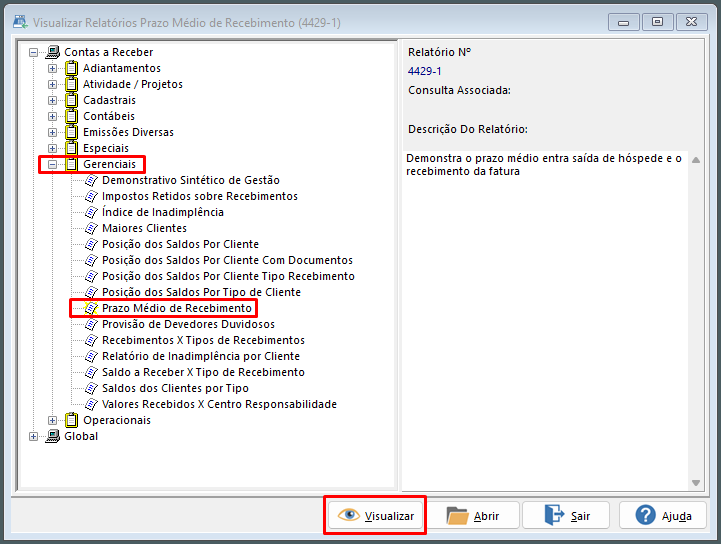721x544 pixels.
Task: Click report icon of Prazo Médio de Recebimento
Action: click(x=92, y=308)
